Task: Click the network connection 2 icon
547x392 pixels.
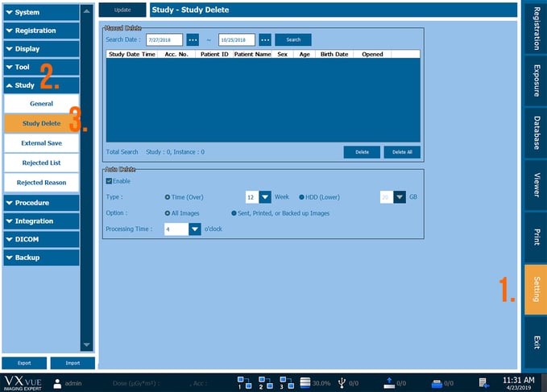Action: click(x=263, y=382)
